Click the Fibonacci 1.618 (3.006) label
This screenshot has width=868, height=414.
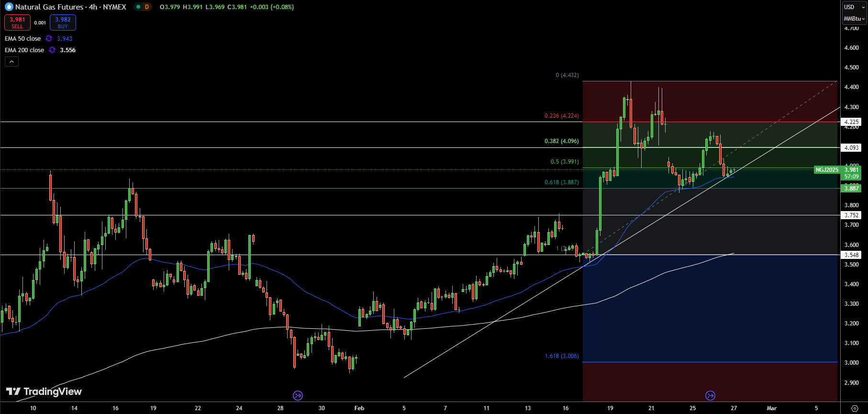click(561, 356)
